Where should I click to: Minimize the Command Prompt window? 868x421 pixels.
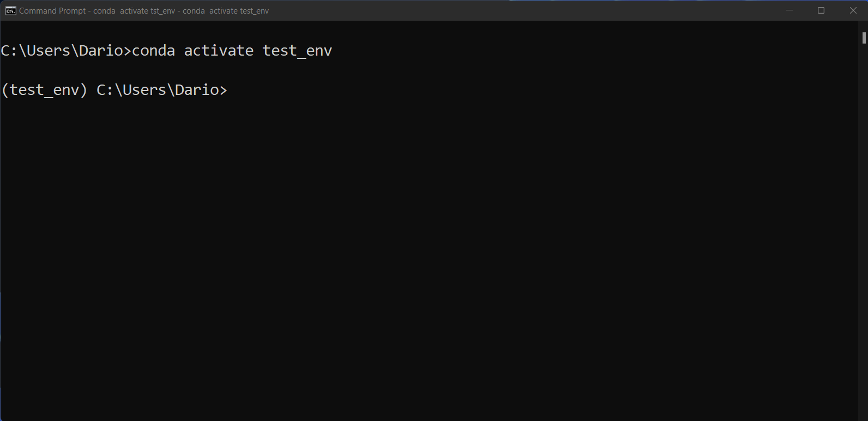789,11
